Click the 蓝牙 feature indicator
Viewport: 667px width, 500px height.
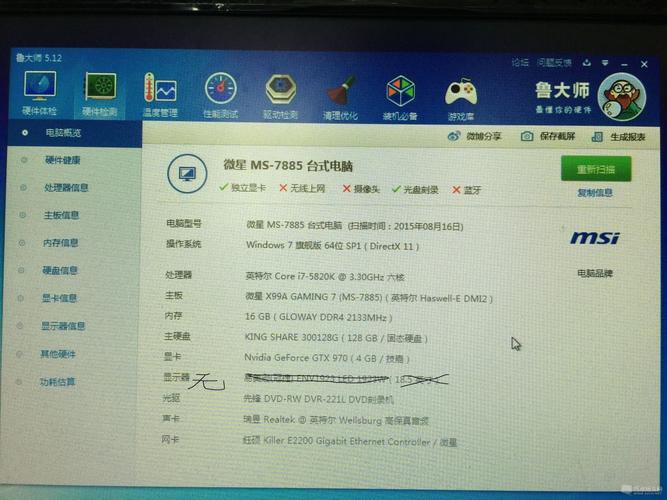click(x=467, y=190)
